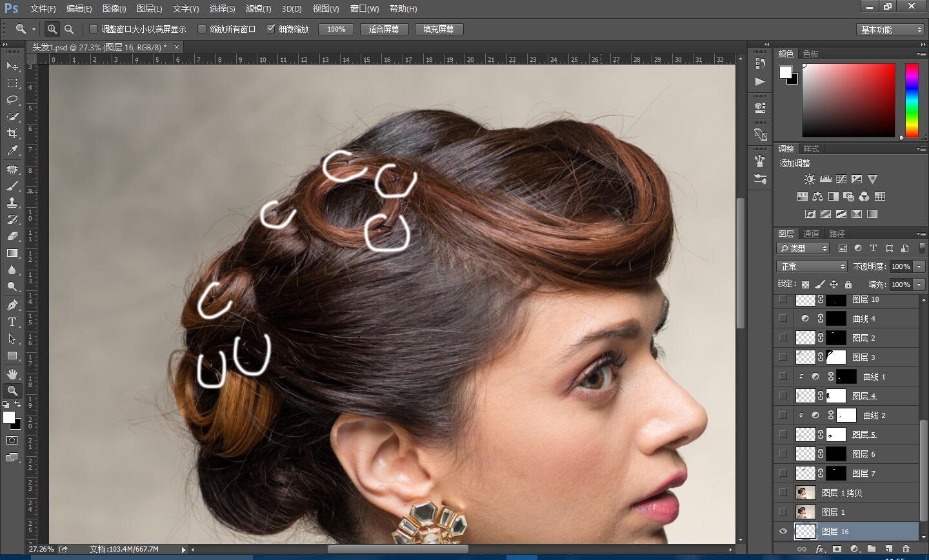Screen dimensions: 929x560
Task: Show the 曲线 4 adjustment layer
Action: point(783,318)
